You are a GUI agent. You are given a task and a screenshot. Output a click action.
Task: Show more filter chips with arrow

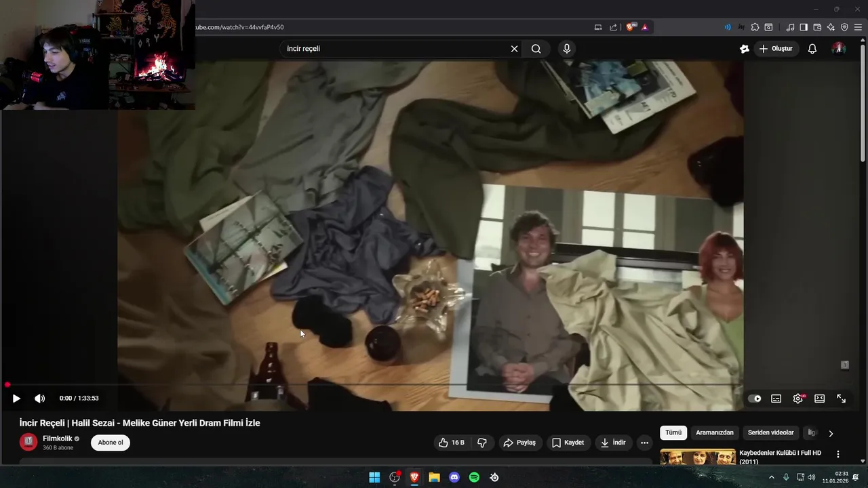point(831,433)
